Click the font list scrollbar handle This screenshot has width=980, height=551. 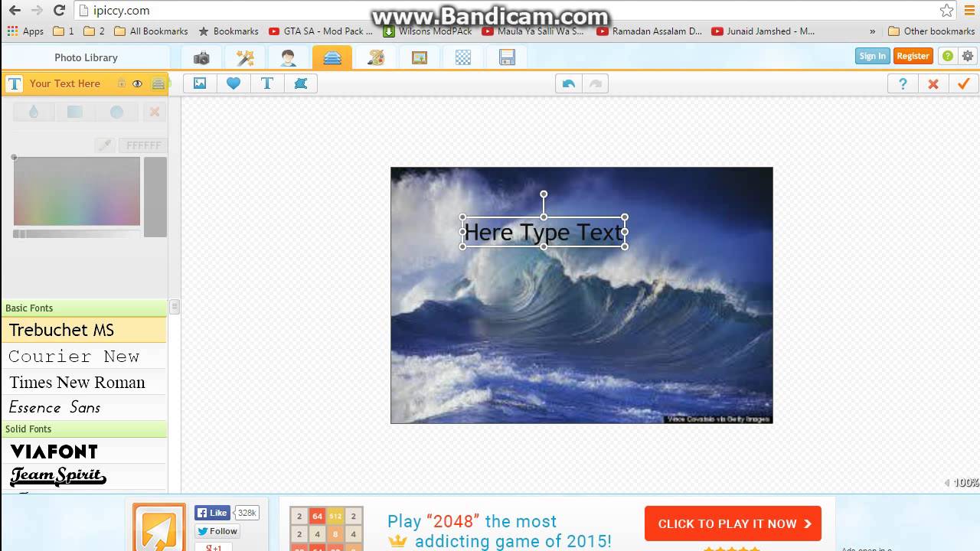(x=175, y=307)
